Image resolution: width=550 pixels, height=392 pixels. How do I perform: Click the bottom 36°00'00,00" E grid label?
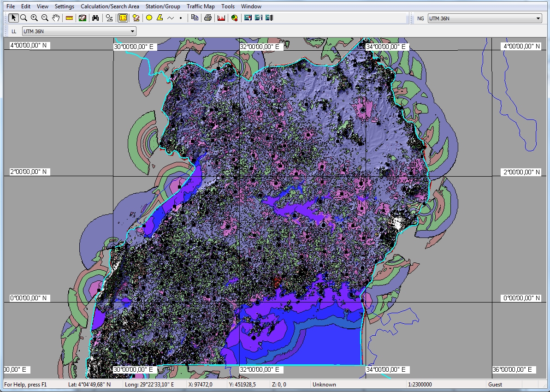point(514,369)
